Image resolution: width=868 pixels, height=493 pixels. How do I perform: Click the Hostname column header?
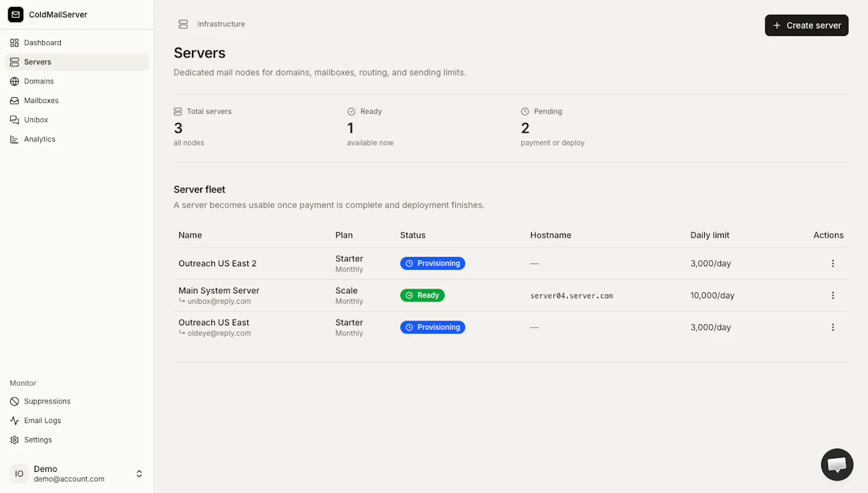tap(551, 235)
